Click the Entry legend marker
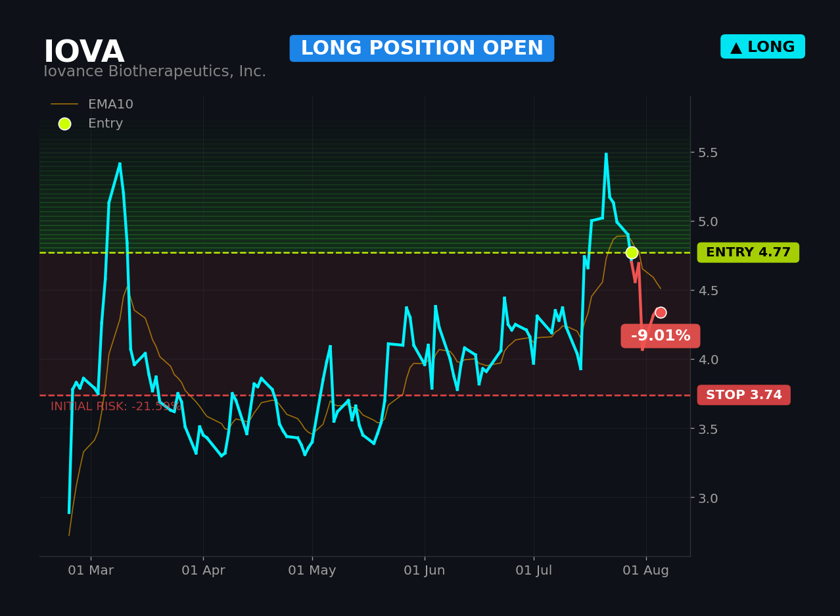The height and width of the screenshot is (616, 840). [x=64, y=124]
